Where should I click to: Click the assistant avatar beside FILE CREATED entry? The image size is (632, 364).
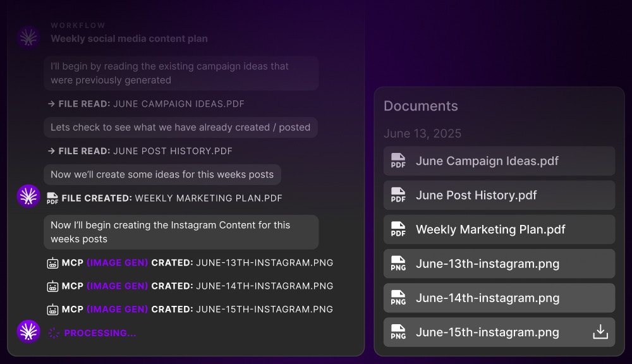pyautogui.click(x=28, y=196)
